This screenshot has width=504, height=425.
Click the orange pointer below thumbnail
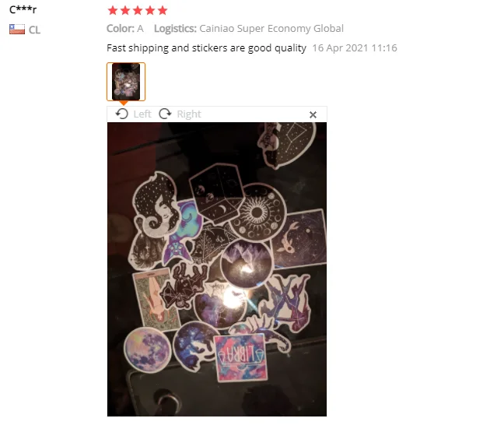coord(124,103)
